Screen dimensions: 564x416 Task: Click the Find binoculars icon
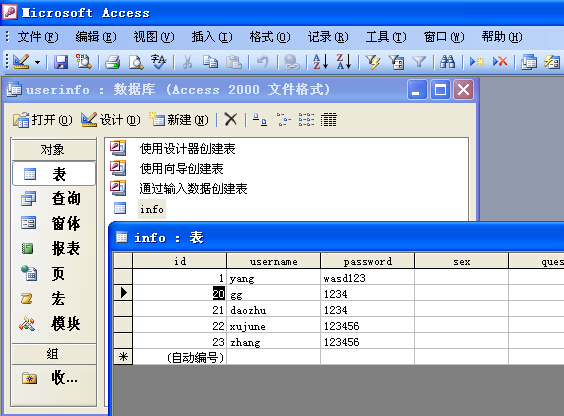click(448, 62)
